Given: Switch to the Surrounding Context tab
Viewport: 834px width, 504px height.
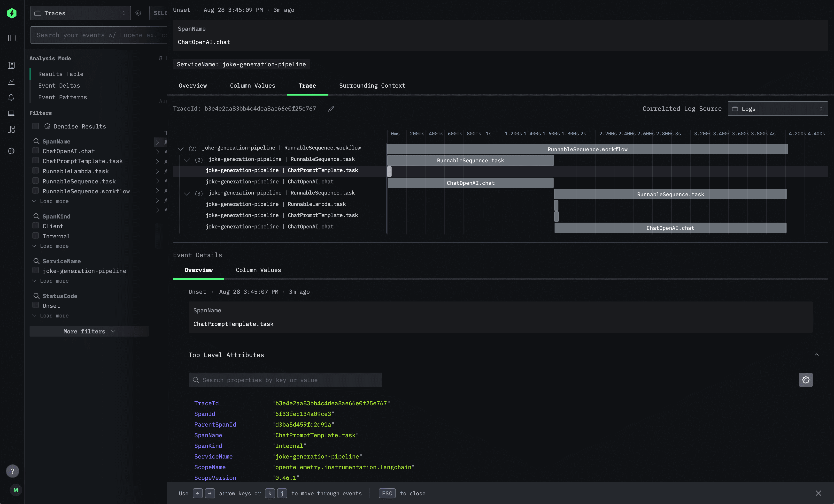Looking at the screenshot, I should point(372,86).
